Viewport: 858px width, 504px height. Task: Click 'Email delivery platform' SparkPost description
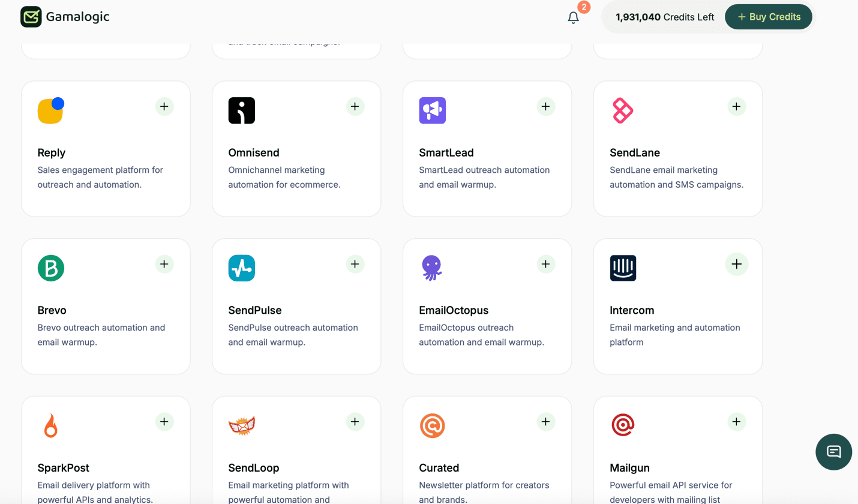95,492
